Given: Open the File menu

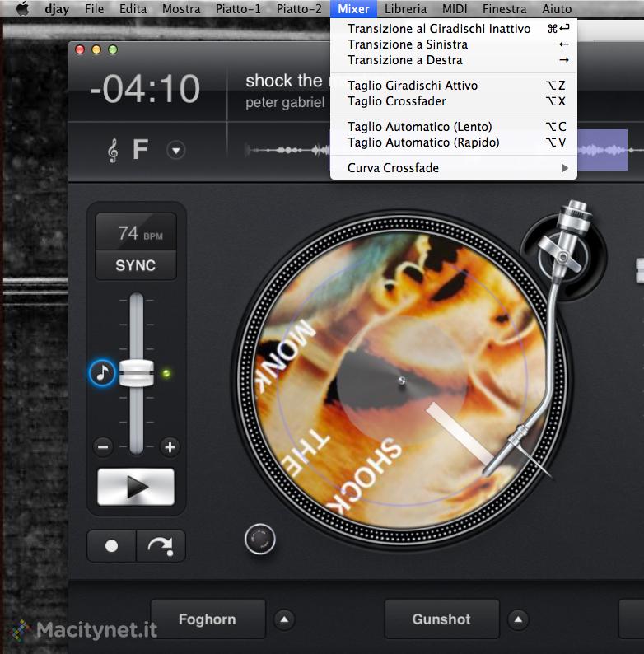Looking at the screenshot, I should 94,9.
